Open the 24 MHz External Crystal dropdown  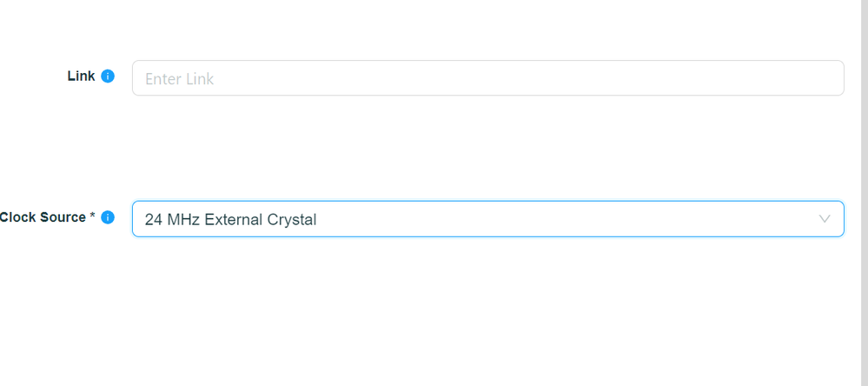pos(487,219)
